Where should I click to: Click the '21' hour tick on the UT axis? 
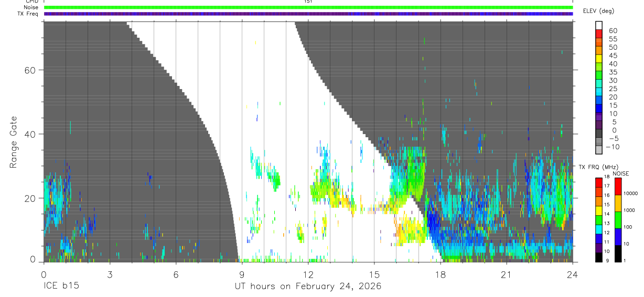[506, 274]
